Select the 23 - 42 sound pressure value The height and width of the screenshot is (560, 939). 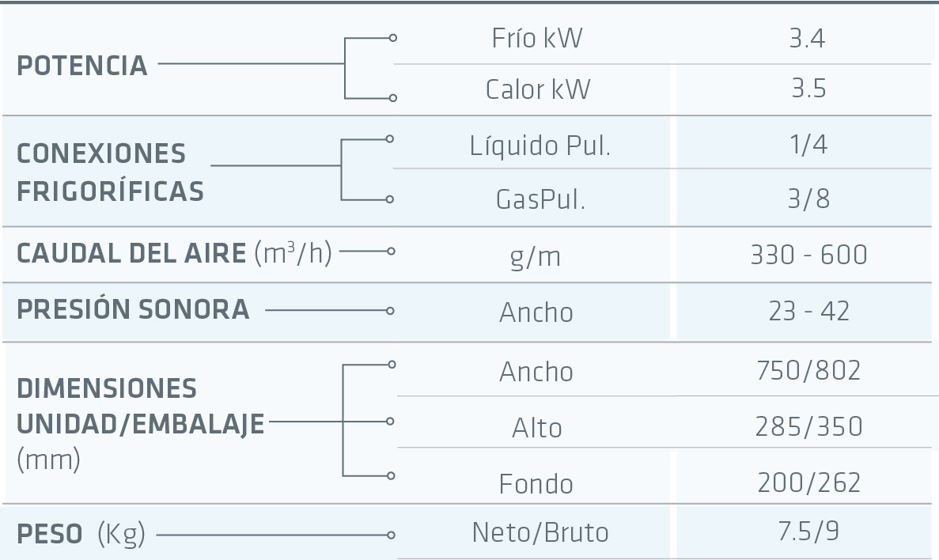pos(808,311)
